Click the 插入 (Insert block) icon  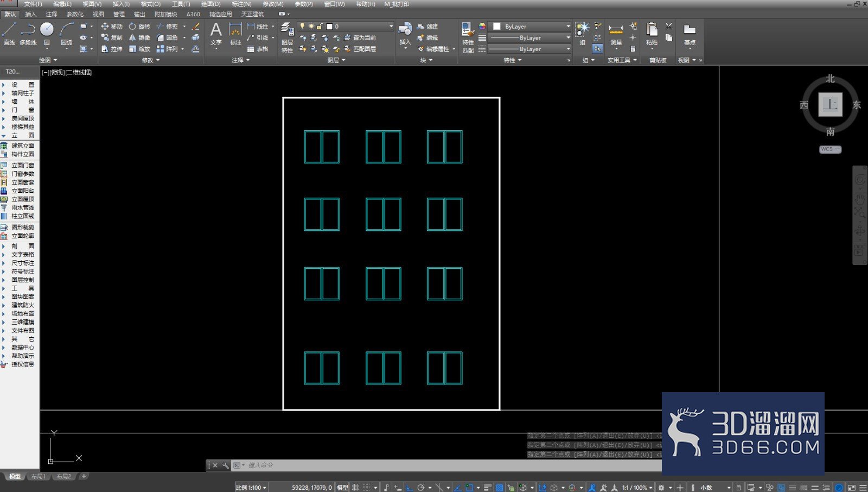[x=405, y=34]
